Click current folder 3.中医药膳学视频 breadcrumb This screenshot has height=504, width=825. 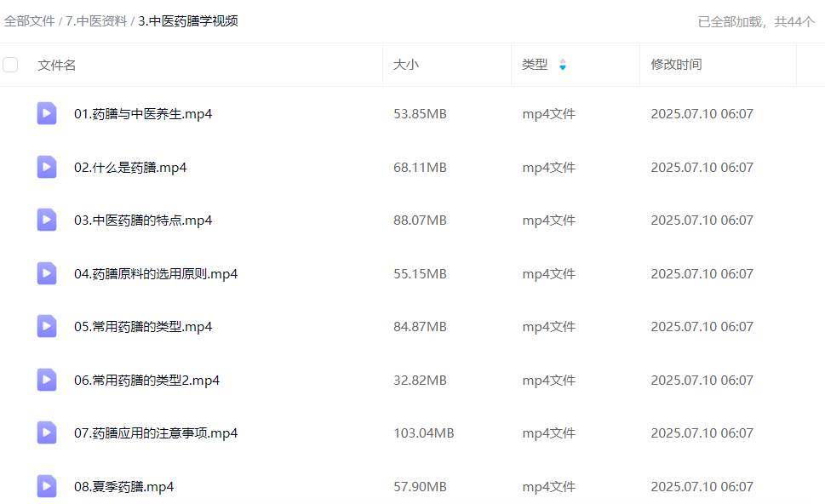tap(188, 21)
